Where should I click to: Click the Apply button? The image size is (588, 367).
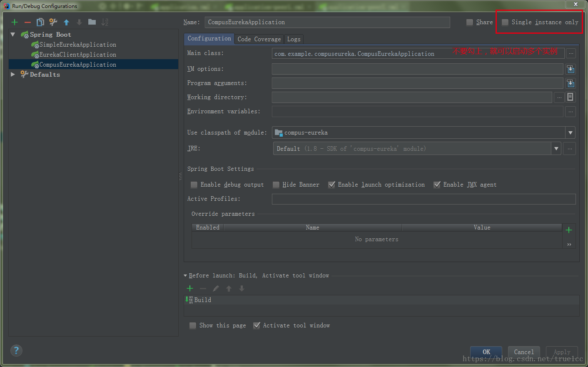coord(562,352)
